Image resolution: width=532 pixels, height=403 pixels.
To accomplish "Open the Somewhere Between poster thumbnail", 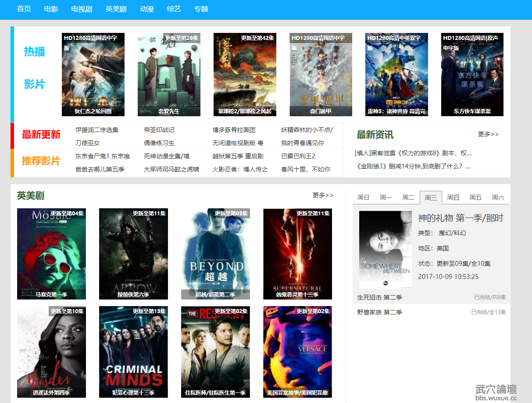I will 385,250.
